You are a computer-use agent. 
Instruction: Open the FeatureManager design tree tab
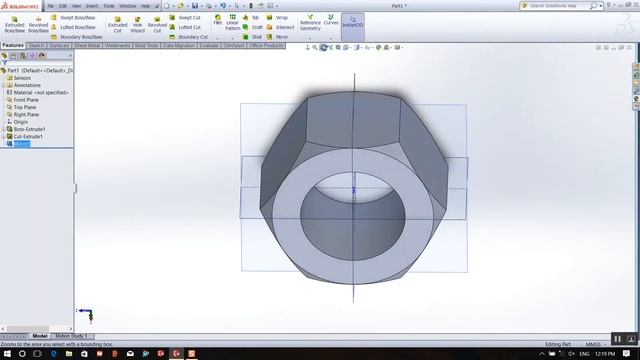coord(4,56)
